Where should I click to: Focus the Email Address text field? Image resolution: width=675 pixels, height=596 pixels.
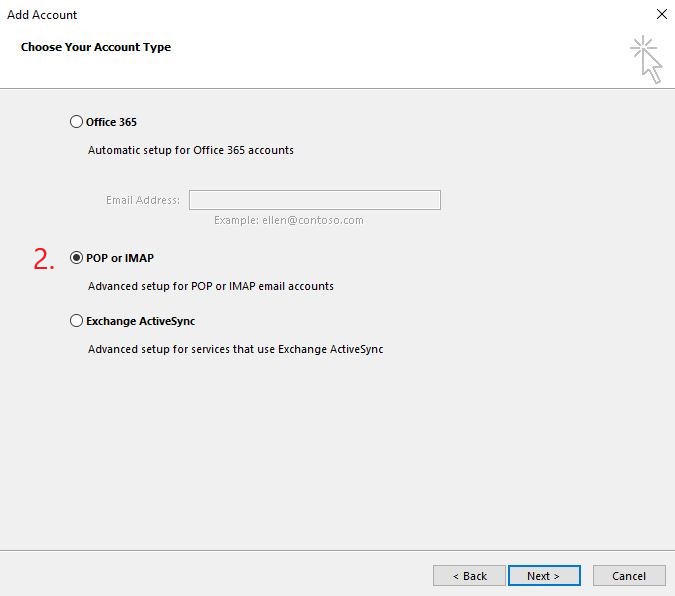[315, 200]
